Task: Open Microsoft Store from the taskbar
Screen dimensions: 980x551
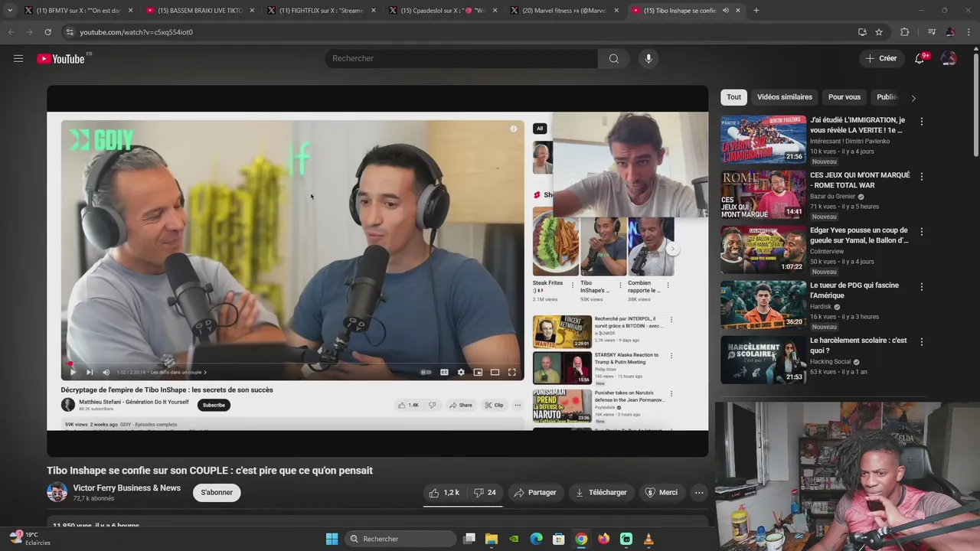Action: 559,539
